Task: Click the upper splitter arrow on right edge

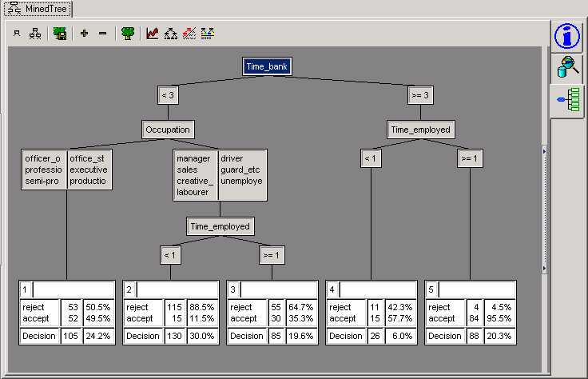Action: (545, 150)
